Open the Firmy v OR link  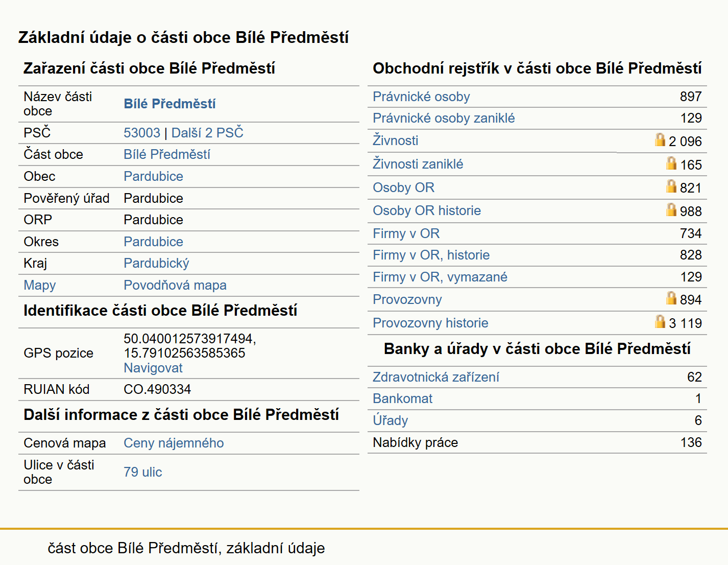pos(406,233)
